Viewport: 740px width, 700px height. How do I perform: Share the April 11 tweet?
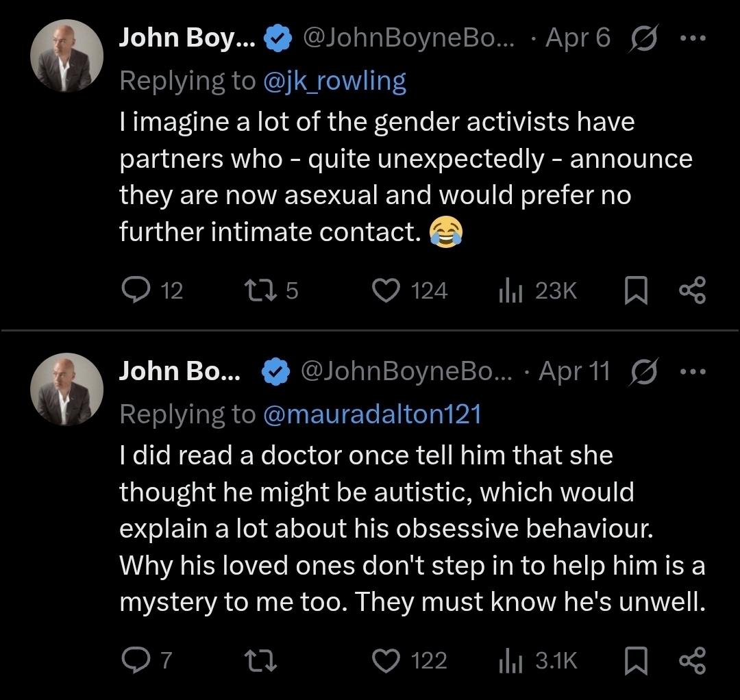pyautogui.click(x=692, y=661)
